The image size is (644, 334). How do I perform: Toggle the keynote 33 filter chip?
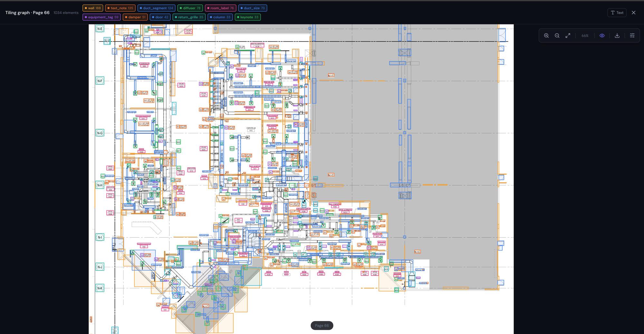(248, 17)
